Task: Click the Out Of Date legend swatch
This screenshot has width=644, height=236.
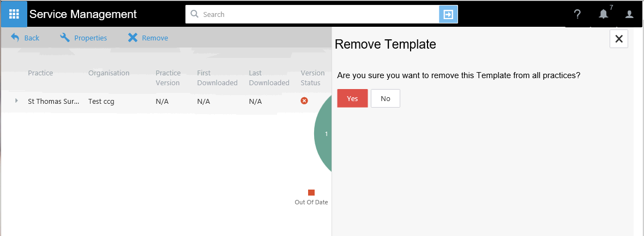Action: click(311, 192)
